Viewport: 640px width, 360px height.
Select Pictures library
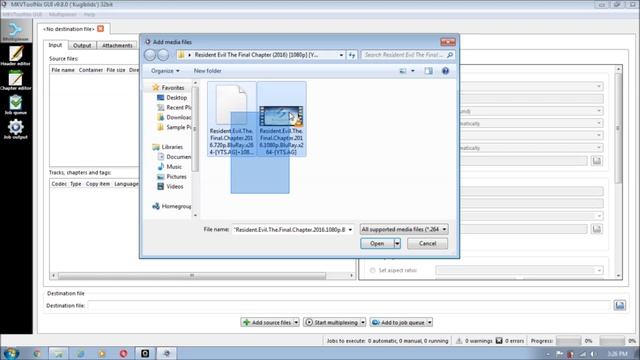tap(172, 176)
